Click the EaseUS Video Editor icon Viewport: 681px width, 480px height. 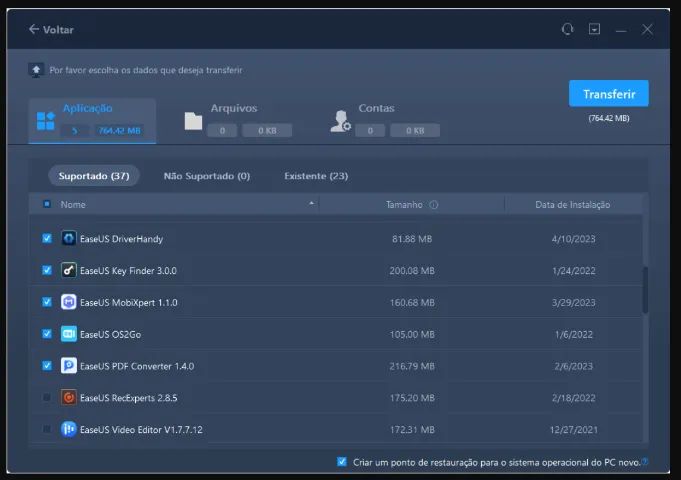point(69,429)
